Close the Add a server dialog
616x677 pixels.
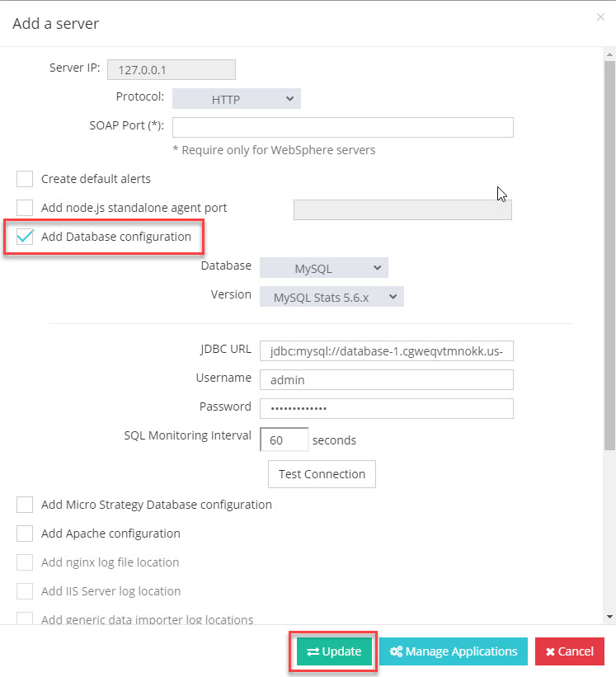[x=600, y=16]
